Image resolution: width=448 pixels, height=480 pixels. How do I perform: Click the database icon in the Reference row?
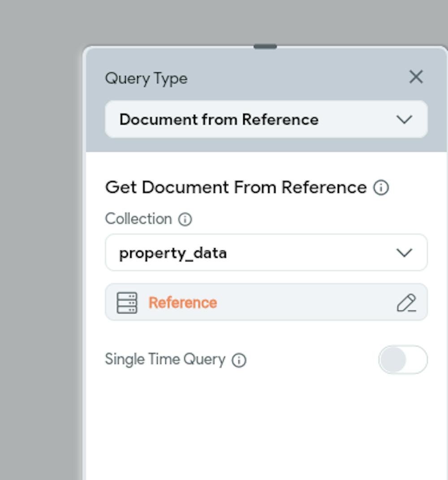127,303
